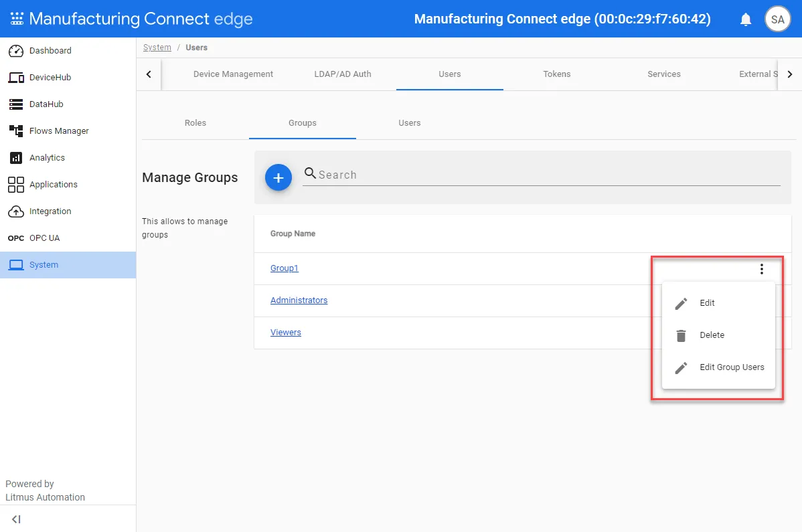Open the Tokens tab

[x=556, y=74]
